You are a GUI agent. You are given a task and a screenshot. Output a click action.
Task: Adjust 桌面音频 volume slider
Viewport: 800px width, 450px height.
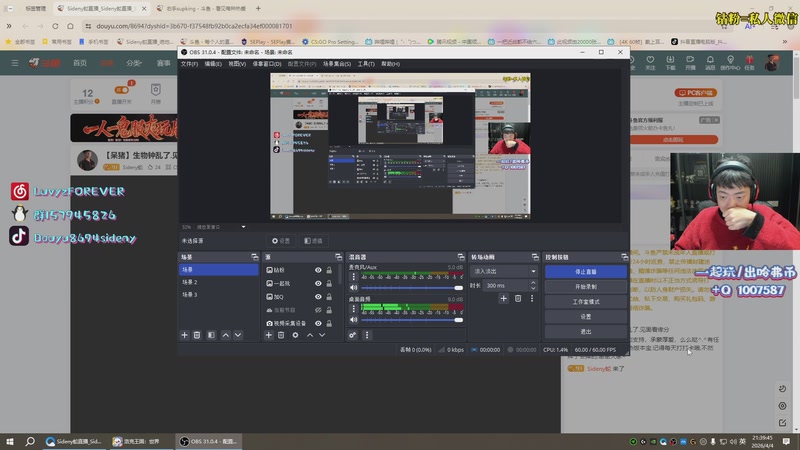(x=412, y=320)
